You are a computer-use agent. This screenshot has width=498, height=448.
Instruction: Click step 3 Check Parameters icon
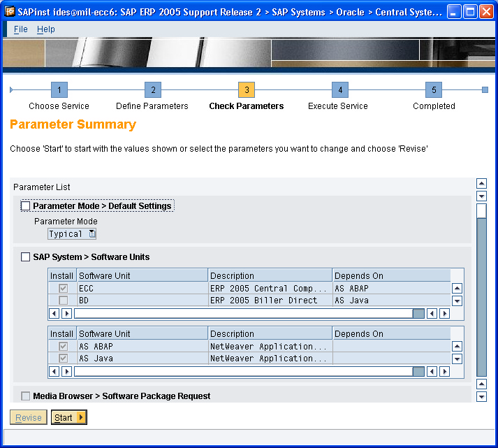coord(246,90)
